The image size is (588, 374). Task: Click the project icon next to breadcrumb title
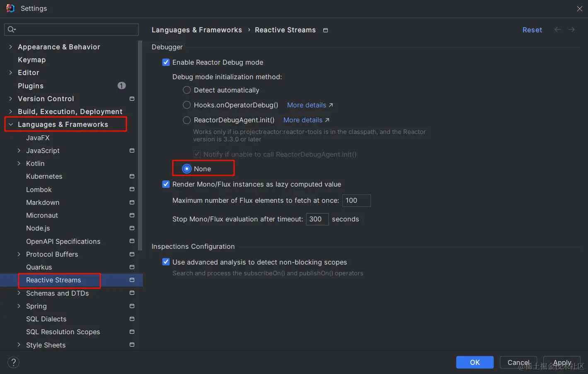325,30
